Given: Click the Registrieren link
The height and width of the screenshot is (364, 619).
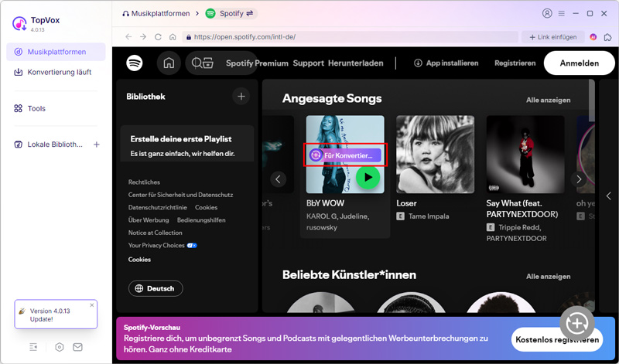Looking at the screenshot, I should click(x=515, y=63).
